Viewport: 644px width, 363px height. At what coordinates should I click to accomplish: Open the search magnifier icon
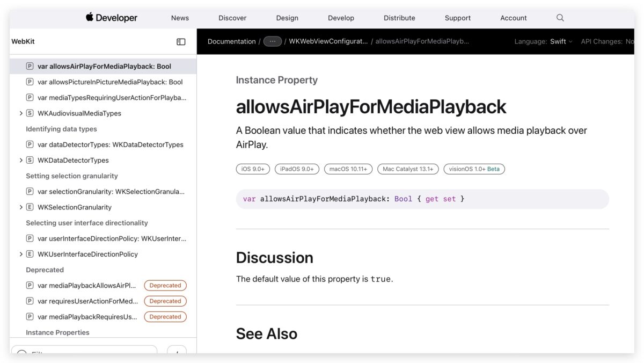[x=560, y=18]
